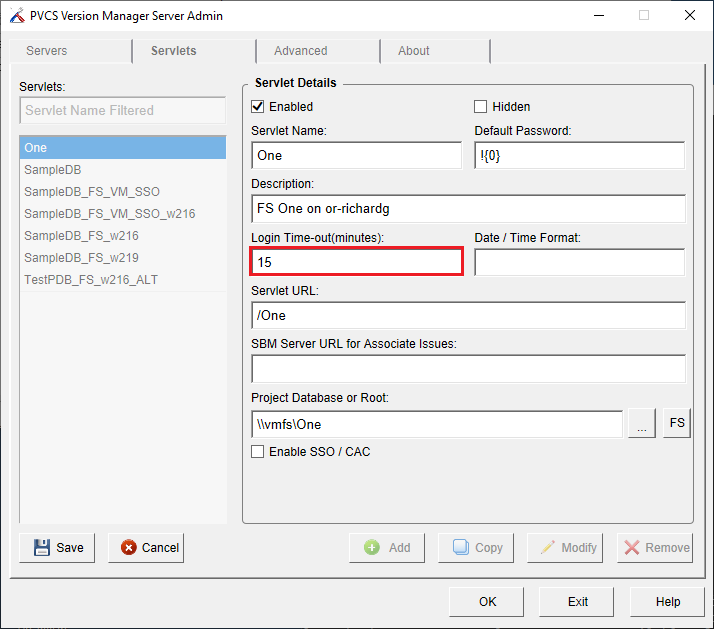This screenshot has width=714, height=629.
Task: Check the Hidden checkbox
Action: point(480,107)
